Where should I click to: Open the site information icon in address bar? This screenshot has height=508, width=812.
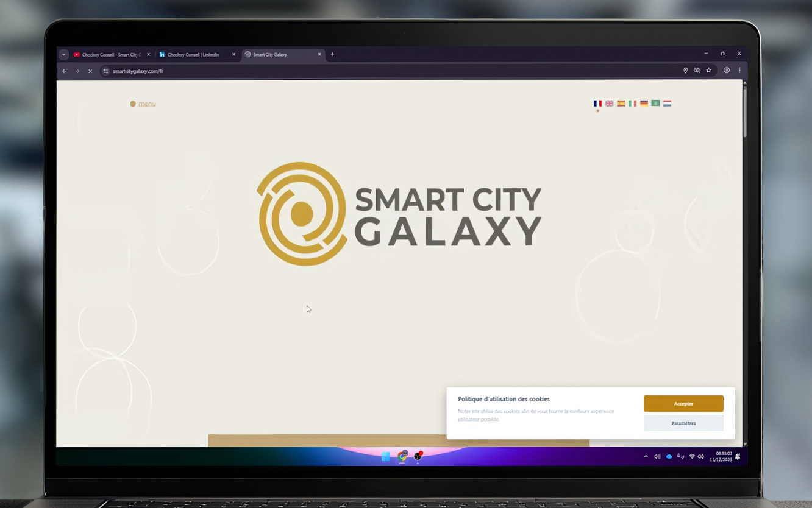[105, 71]
